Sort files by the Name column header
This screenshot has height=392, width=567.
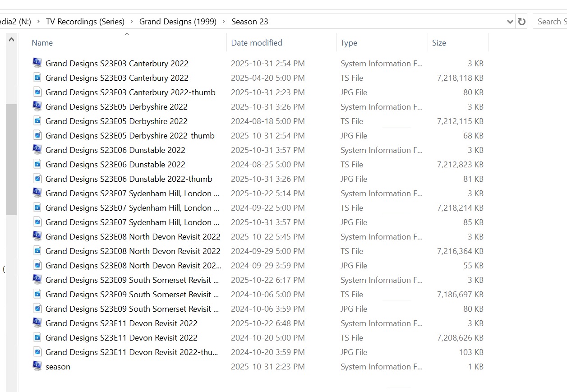point(42,43)
